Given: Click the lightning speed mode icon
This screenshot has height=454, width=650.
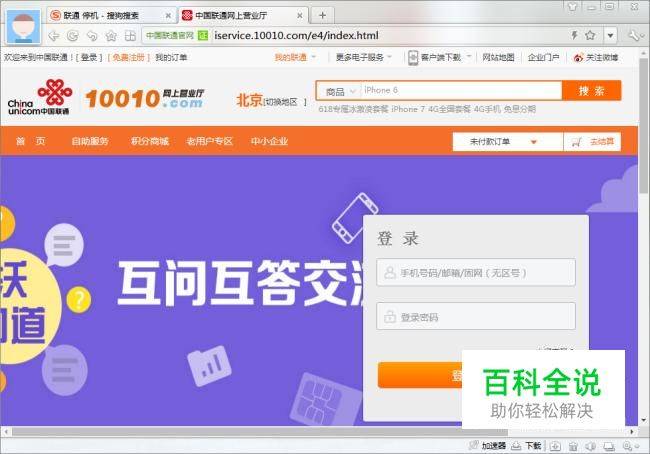Looking at the screenshot, I should pos(575,35).
